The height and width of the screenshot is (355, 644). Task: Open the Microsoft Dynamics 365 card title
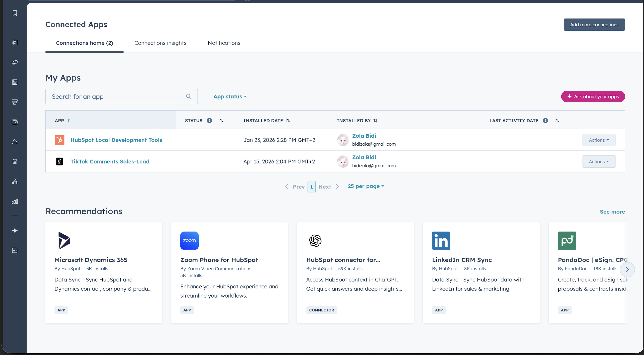pyautogui.click(x=91, y=260)
